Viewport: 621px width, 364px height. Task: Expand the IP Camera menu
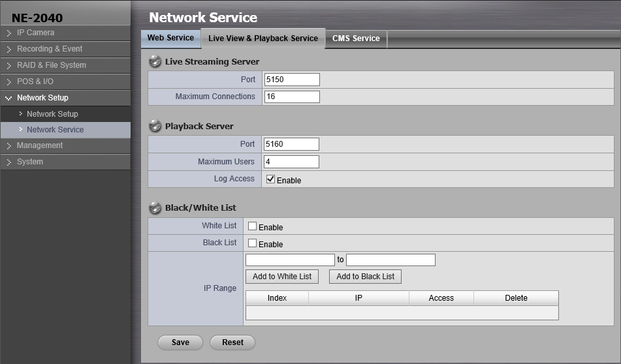[x=35, y=33]
